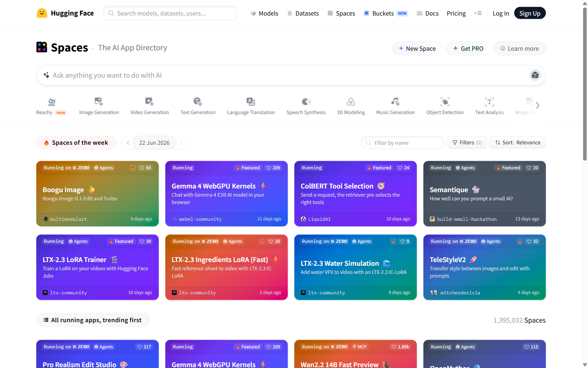Open the Pro Realism Edit Studio card
This screenshot has height=368, width=588.
coord(98,354)
